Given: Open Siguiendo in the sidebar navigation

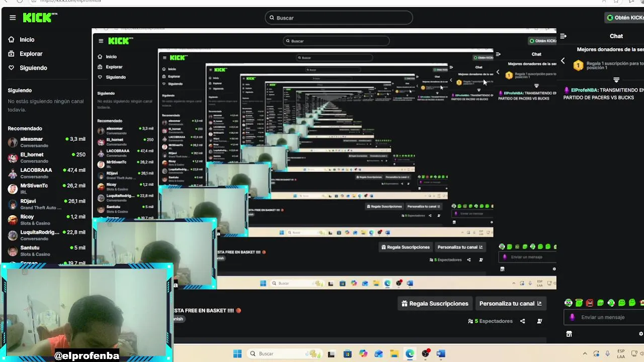Looking at the screenshot, I should coord(33,68).
